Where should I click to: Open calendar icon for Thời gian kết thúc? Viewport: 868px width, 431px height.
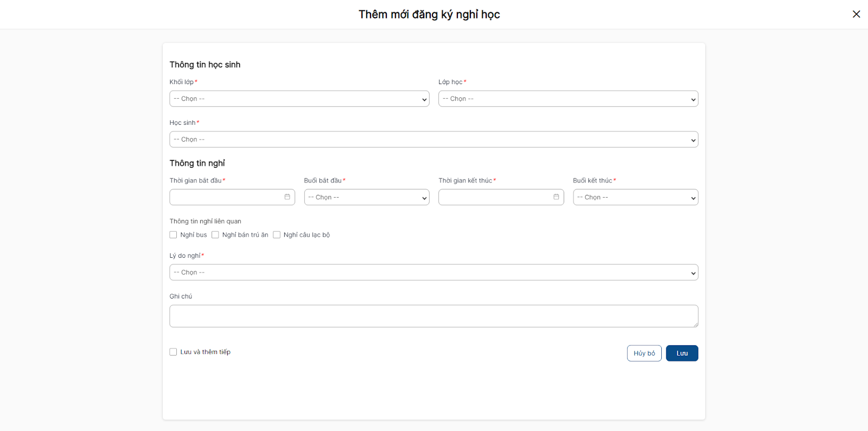(x=556, y=197)
